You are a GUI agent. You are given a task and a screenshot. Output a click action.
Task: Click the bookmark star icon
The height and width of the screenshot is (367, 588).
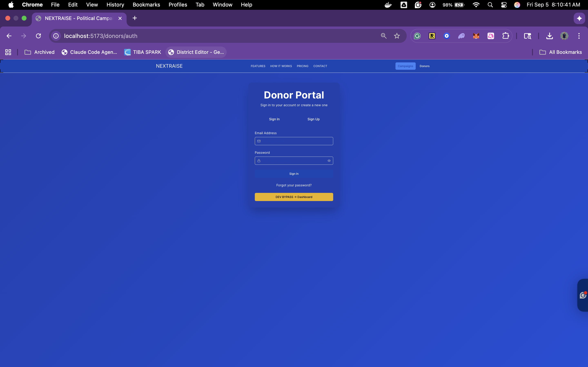[397, 36]
